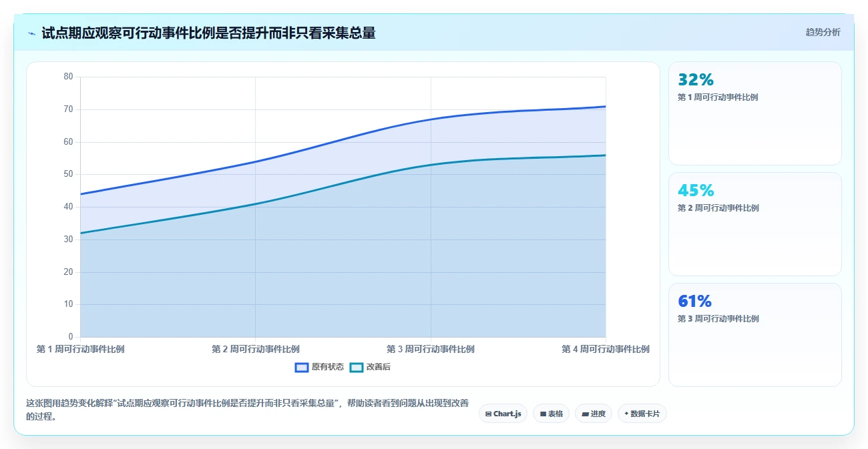This screenshot has width=868, height=449.
Task: Click the x-axis label 第 4 周可行动事件比例
Action: pyautogui.click(x=606, y=349)
